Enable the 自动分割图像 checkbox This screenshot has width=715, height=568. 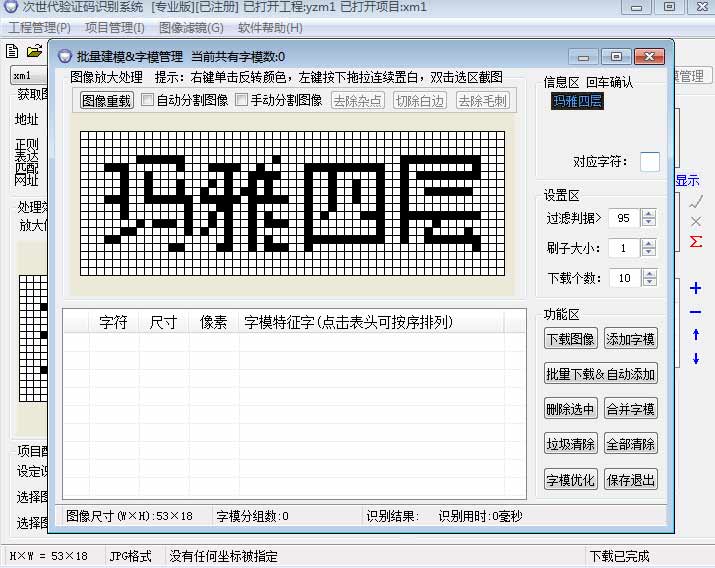[148, 100]
